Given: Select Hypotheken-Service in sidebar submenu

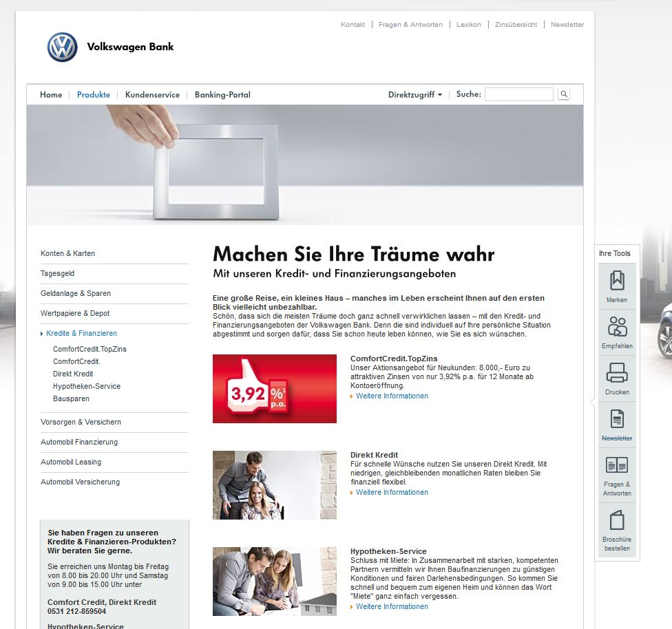Looking at the screenshot, I should [87, 387].
